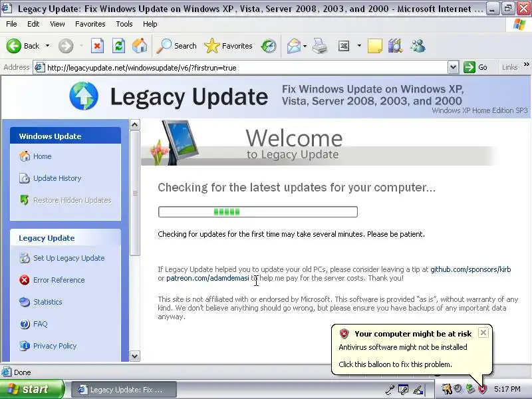Click the microphone tool icon in taskbar
Viewport: 532px width, 399px height.
point(390,390)
